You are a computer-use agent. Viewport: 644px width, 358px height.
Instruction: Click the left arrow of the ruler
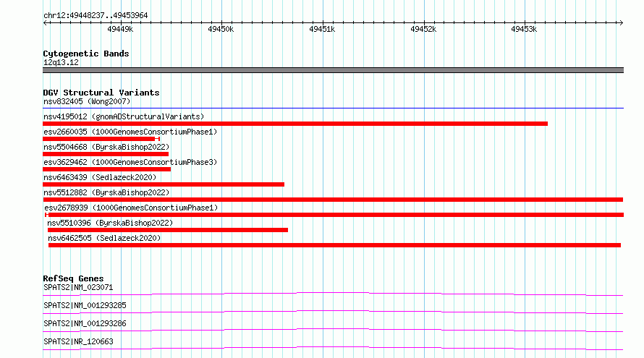(46, 22)
